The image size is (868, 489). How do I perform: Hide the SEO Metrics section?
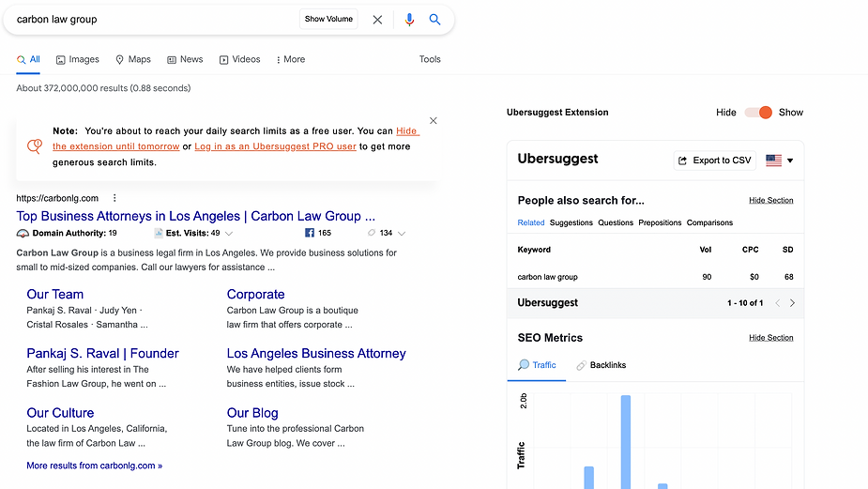771,338
